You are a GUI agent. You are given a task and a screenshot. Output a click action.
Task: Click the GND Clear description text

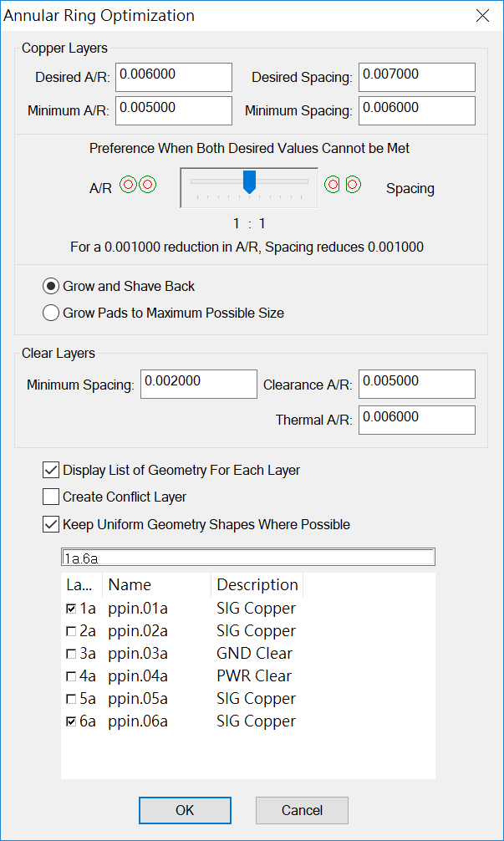tap(255, 654)
